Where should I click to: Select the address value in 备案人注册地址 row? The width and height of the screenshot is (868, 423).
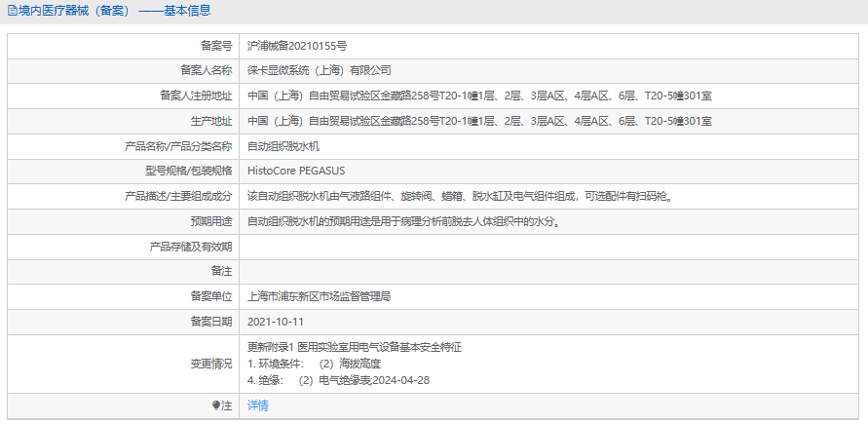[x=479, y=96]
